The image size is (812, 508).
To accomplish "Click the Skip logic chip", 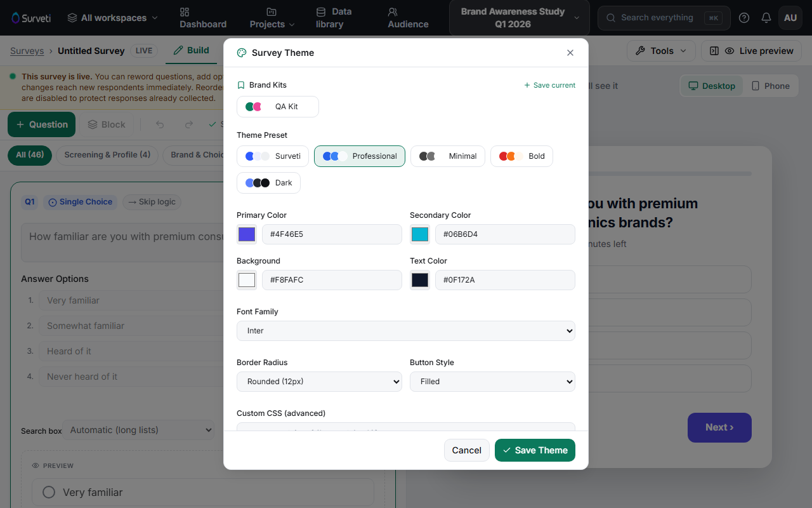I will click(x=152, y=202).
